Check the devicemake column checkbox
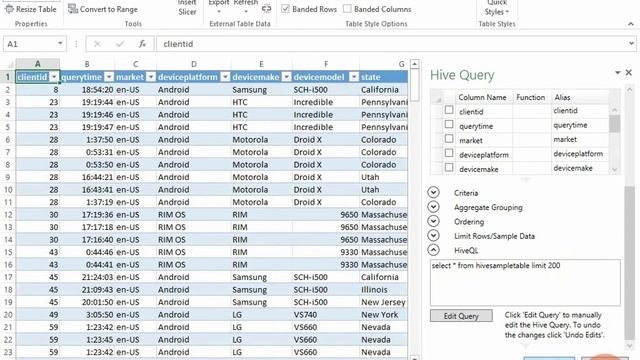Viewport: 640px width, 360px height. tap(449, 167)
